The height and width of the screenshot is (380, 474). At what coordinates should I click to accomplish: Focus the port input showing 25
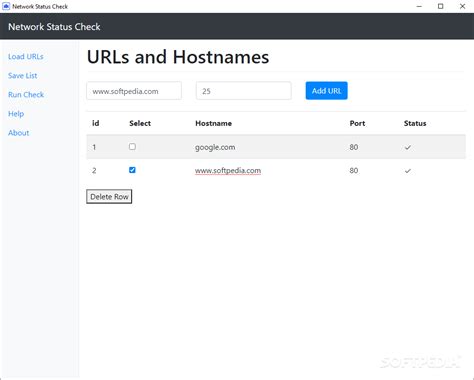click(244, 91)
